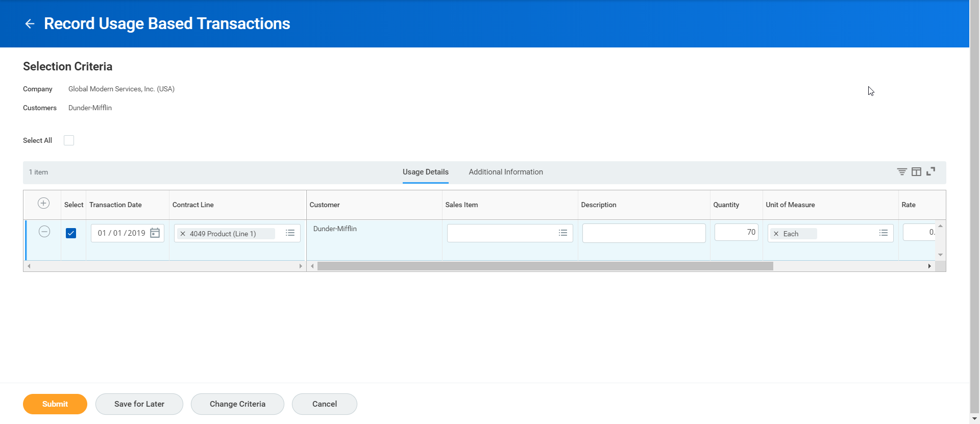
Task: Uncheck the row Select checkbox
Action: tap(71, 233)
